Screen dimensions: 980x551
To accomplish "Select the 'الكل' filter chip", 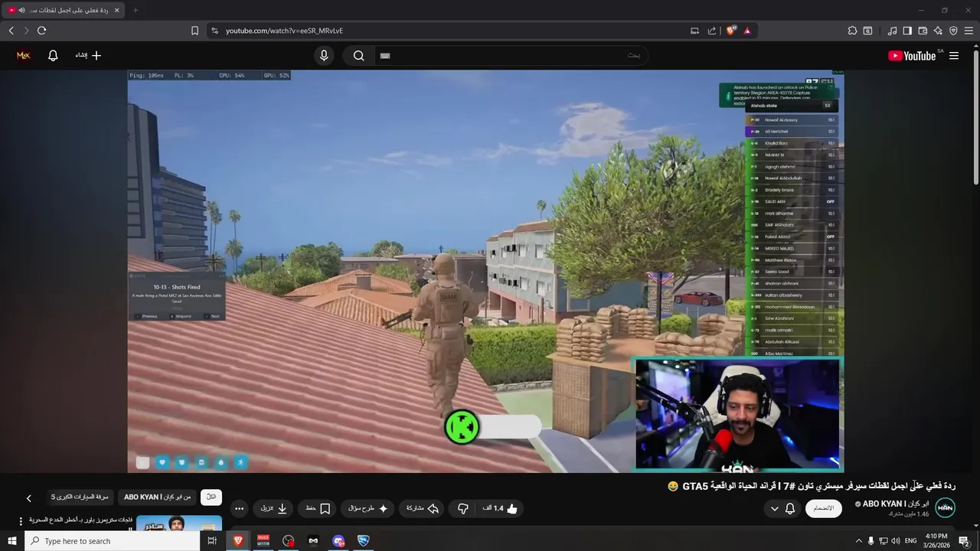I will click(x=211, y=497).
